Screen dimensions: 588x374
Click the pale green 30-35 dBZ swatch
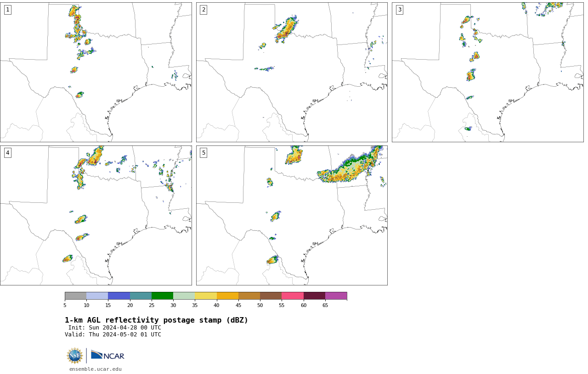184,296
